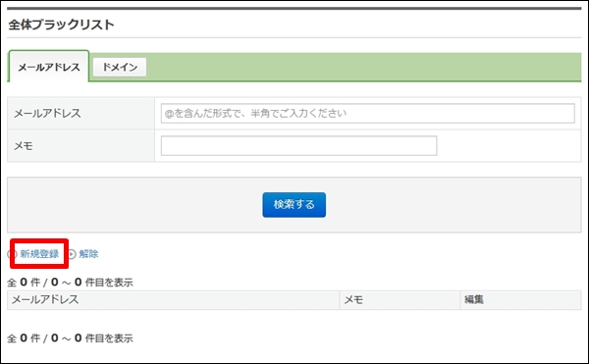Focus the メモ text input field
The image size is (589, 364).
[299, 145]
